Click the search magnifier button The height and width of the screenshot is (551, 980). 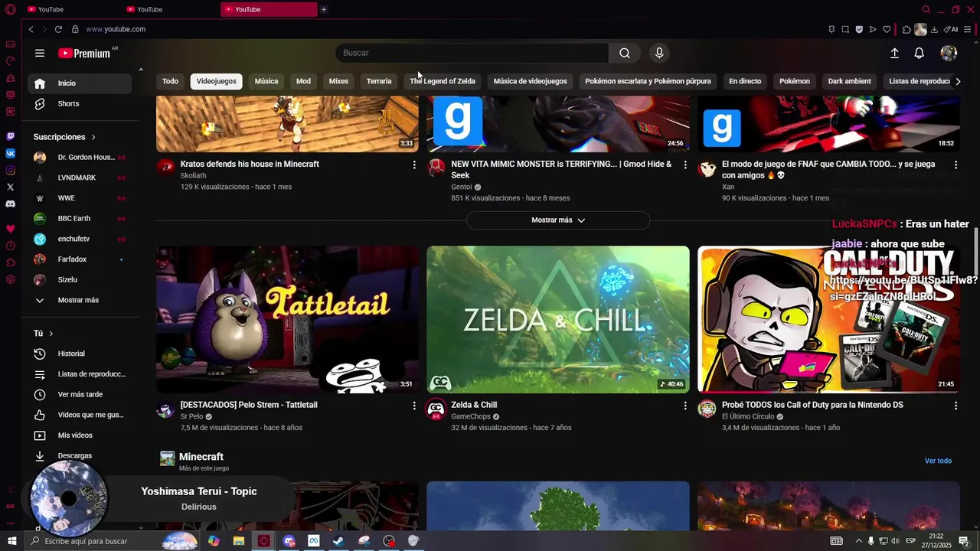pyautogui.click(x=625, y=53)
